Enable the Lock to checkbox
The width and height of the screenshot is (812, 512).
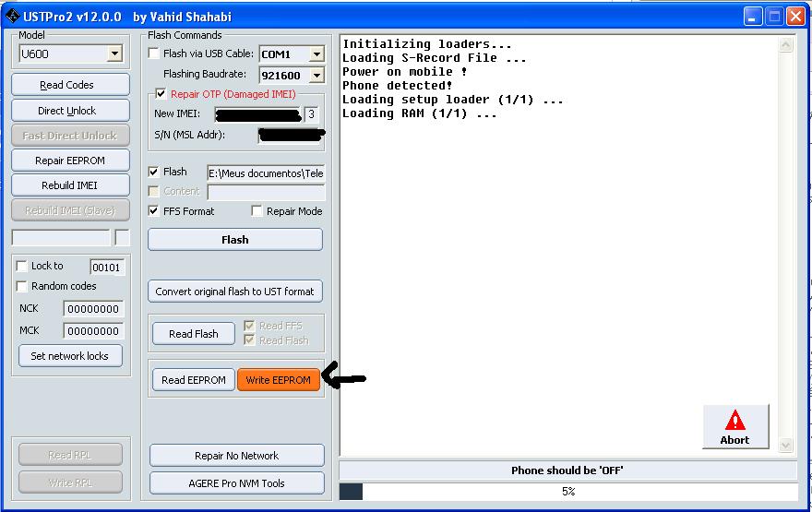pos(22,266)
